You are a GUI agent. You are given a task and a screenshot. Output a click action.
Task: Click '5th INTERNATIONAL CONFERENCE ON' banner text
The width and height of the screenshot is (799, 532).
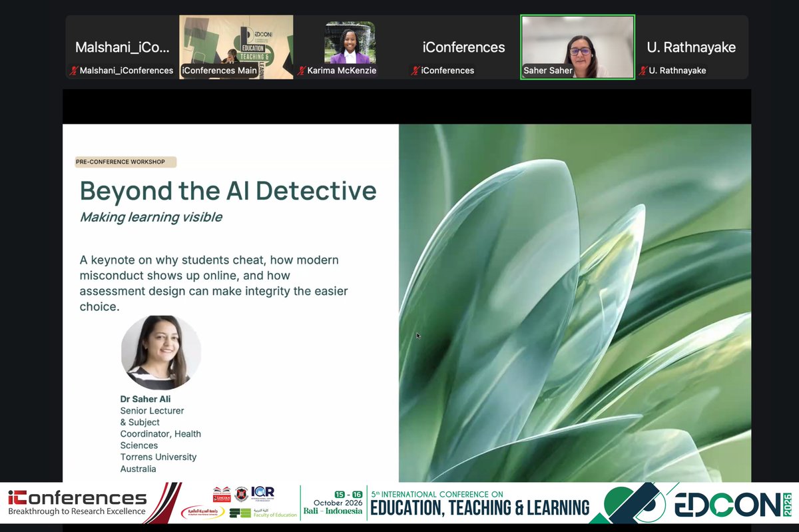[x=437, y=495]
